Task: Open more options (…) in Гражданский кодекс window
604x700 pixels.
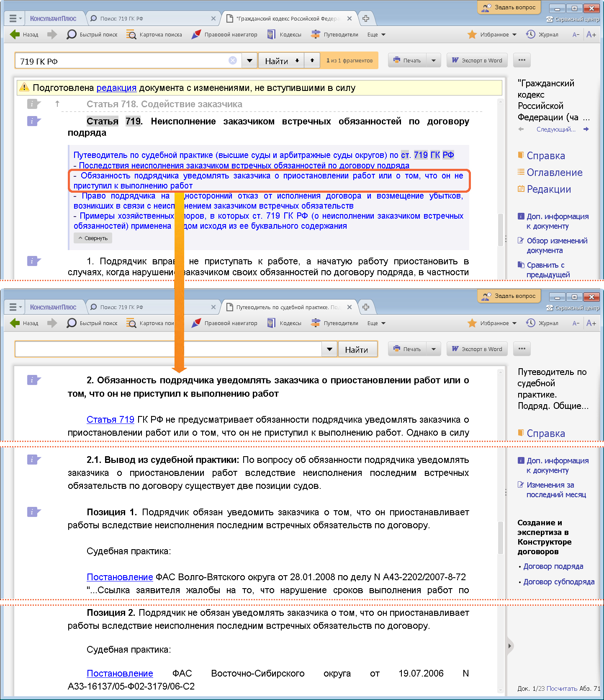Action: 522,60
